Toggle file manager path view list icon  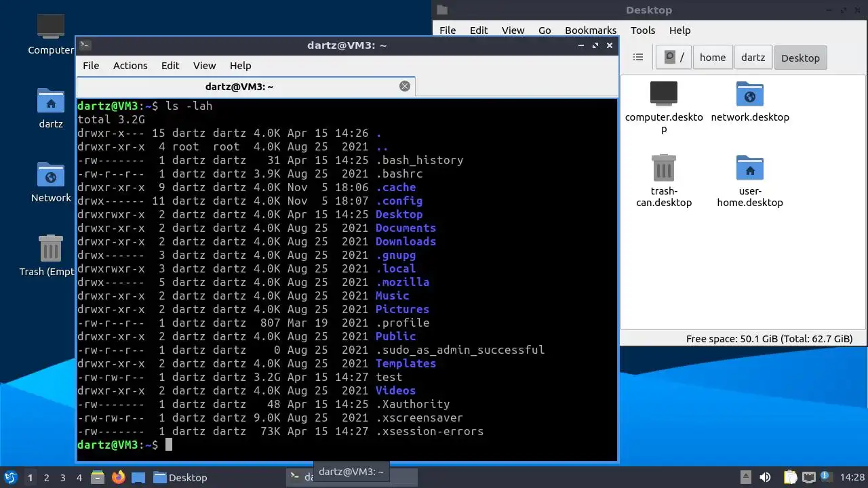click(637, 57)
